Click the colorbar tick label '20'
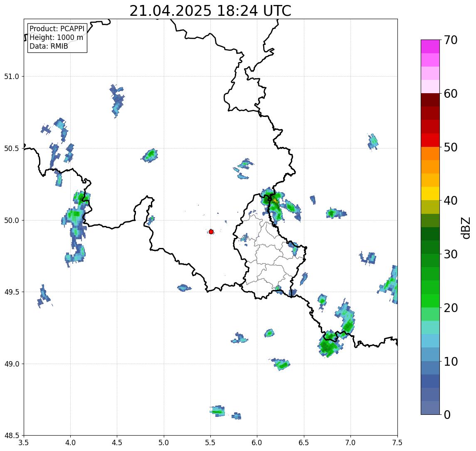 [x=451, y=308]
